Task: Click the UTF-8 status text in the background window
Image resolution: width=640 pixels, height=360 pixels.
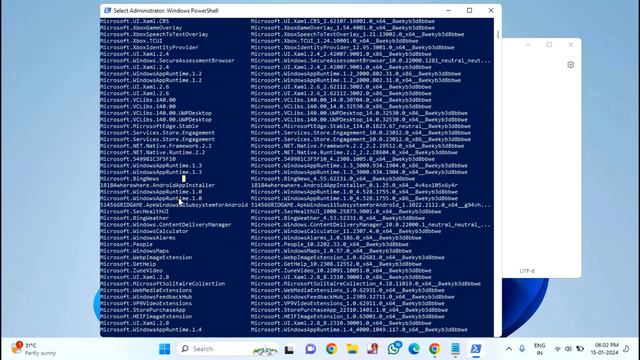Action: pos(527,271)
